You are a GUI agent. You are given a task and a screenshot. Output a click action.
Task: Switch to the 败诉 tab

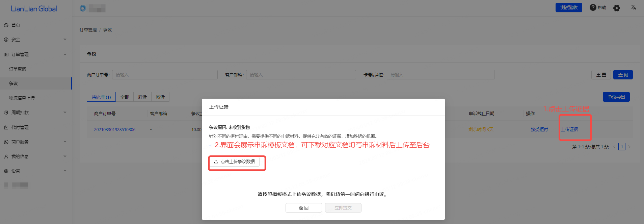click(x=160, y=97)
